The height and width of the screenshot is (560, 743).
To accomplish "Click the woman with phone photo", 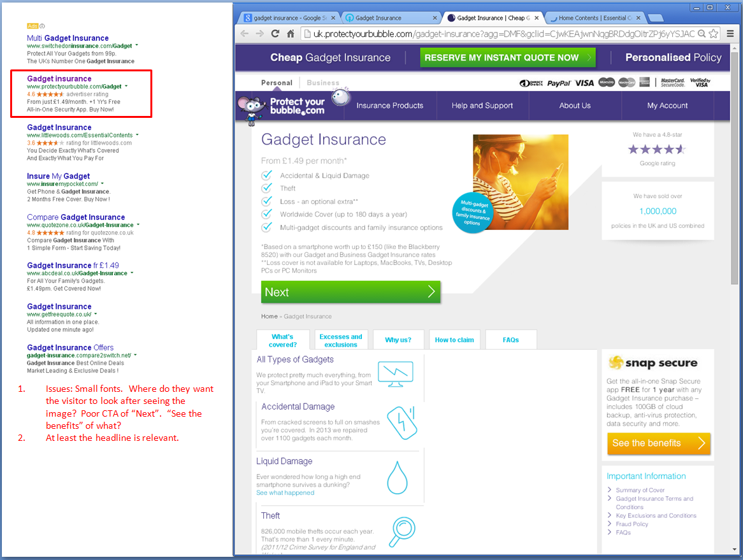I will point(520,182).
